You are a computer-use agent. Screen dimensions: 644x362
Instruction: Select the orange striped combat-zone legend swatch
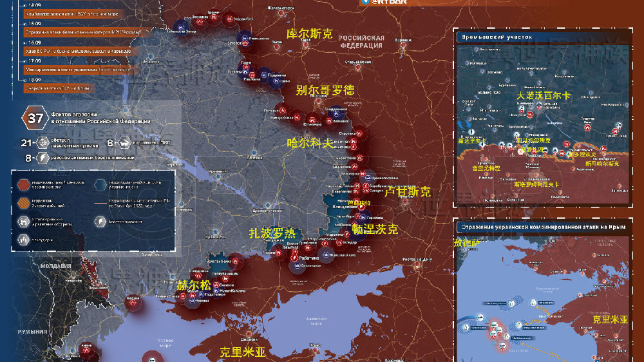24,203
